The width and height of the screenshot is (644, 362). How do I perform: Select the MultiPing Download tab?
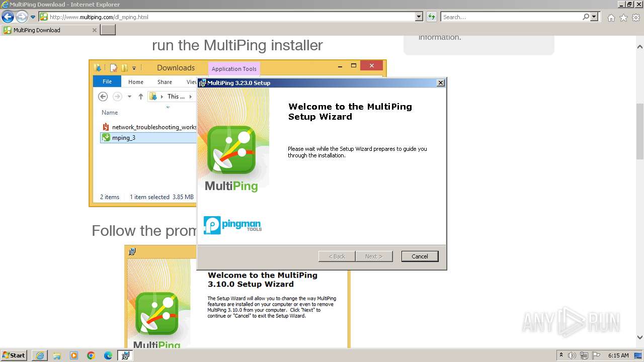tap(50, 30)
